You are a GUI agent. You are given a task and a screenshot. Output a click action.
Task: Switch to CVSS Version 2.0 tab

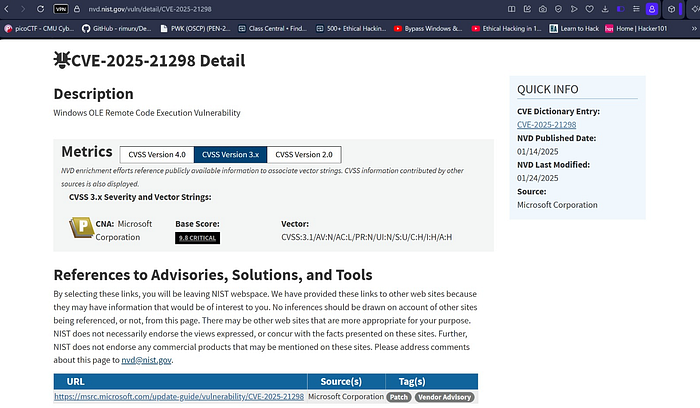pyautogui.click(x=304, y=154)
